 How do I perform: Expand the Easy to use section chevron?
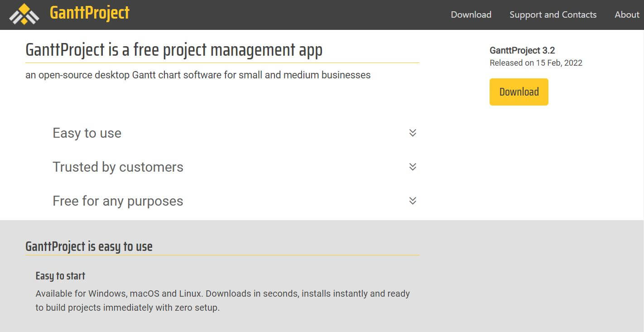[x=413, y=133]
